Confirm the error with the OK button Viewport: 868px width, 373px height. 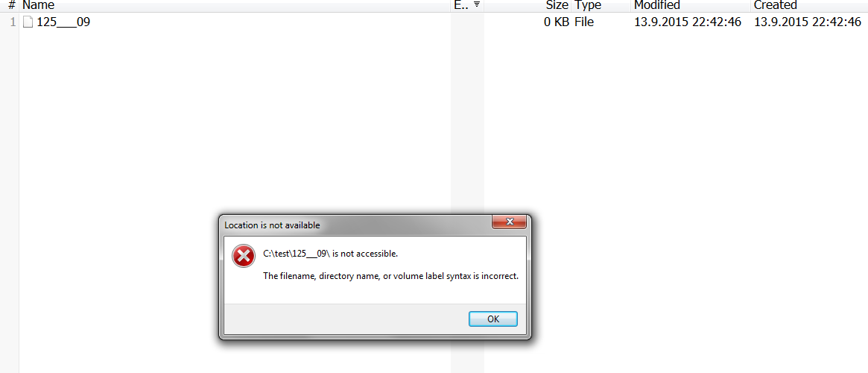[492, 319]
